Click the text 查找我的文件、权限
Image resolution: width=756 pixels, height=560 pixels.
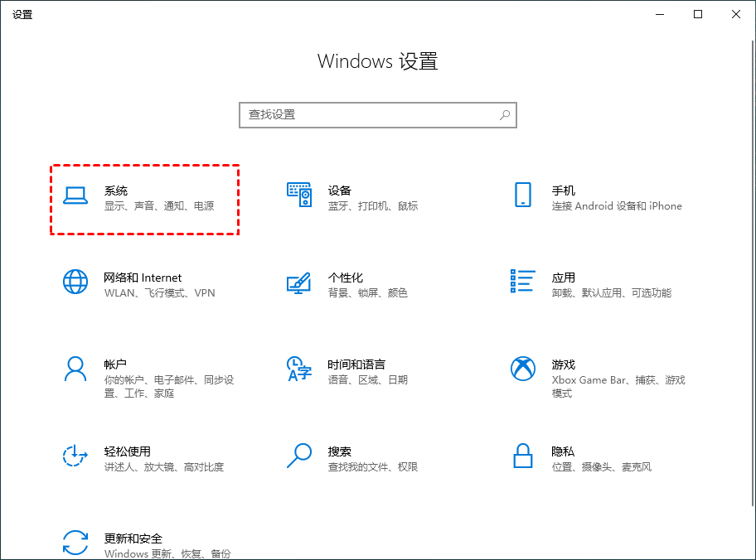click(x=373, y=467)
